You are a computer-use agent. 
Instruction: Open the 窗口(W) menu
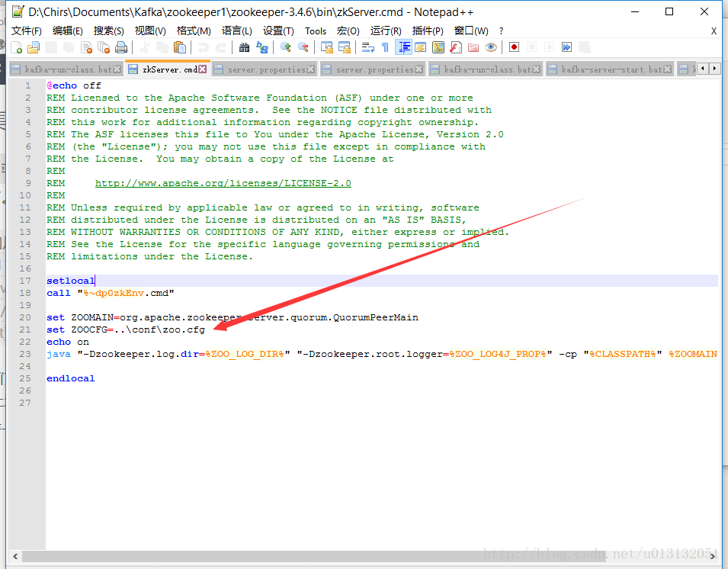point(471,31)
